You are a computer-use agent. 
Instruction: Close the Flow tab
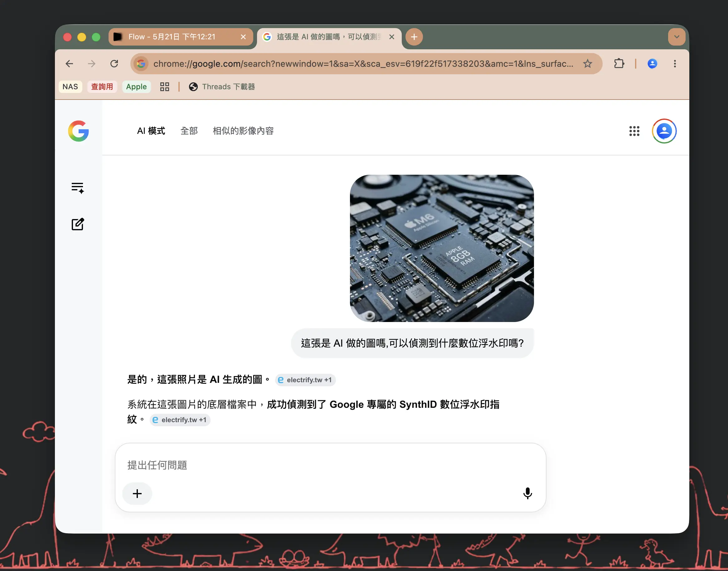click(x=243, y=37)
